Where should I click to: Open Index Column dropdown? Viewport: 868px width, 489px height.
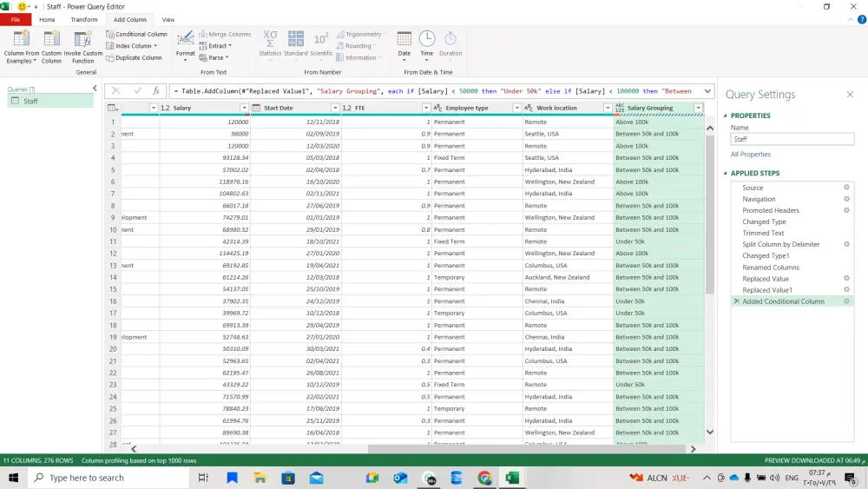click(x=132, y=46)
